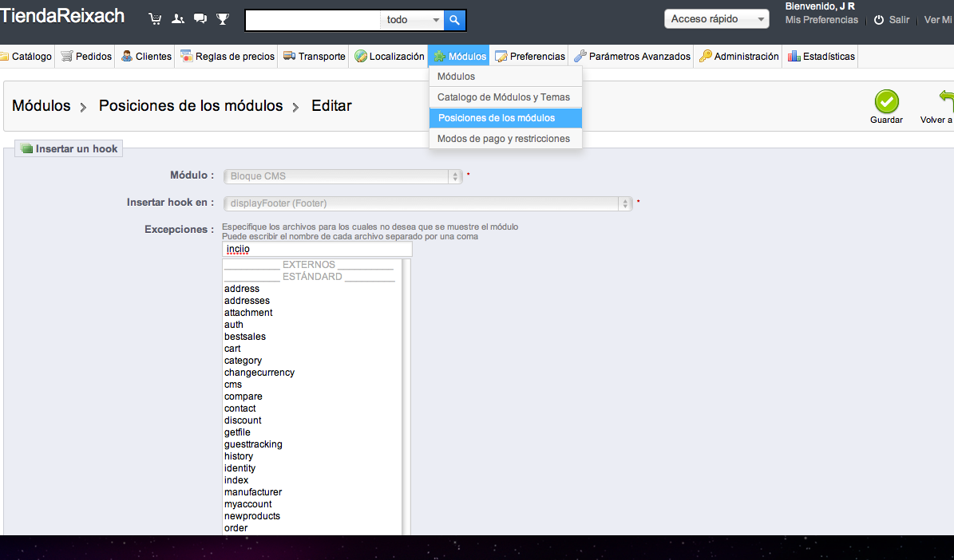Select Posiciones de los módulos submenu item
The width and height of the screenshot is (954, 560).
point(505,118)
